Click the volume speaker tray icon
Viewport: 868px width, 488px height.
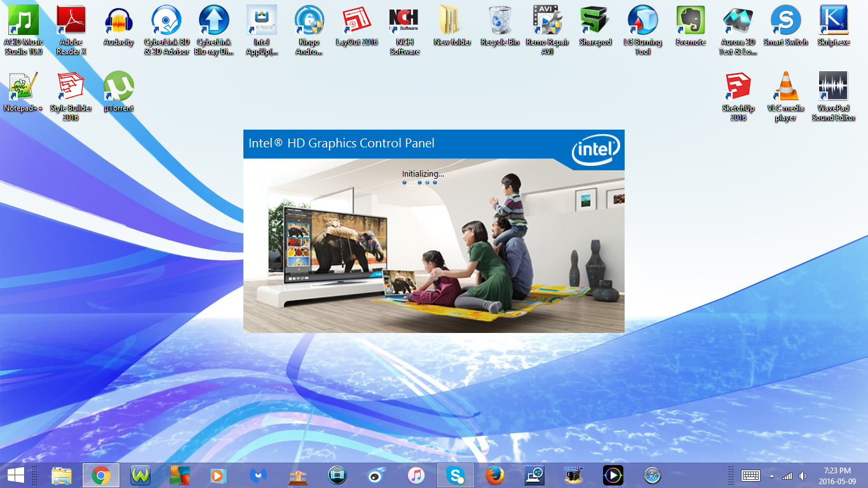[803, 476]
